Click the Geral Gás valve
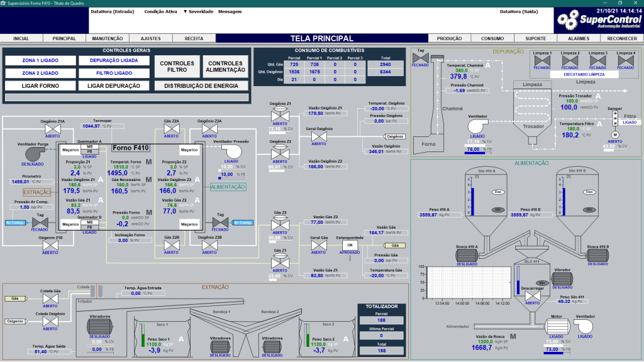 click(319, 246)
